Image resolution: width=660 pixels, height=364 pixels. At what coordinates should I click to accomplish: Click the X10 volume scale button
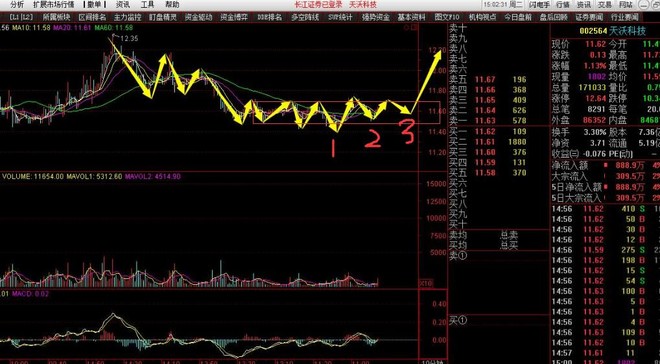(425, 284)
